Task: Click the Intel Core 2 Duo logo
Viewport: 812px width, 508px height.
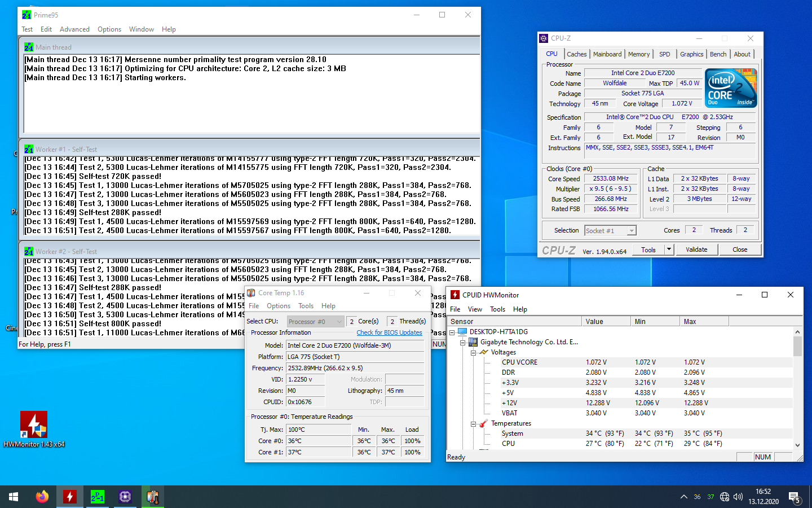Action: [731, 88]
